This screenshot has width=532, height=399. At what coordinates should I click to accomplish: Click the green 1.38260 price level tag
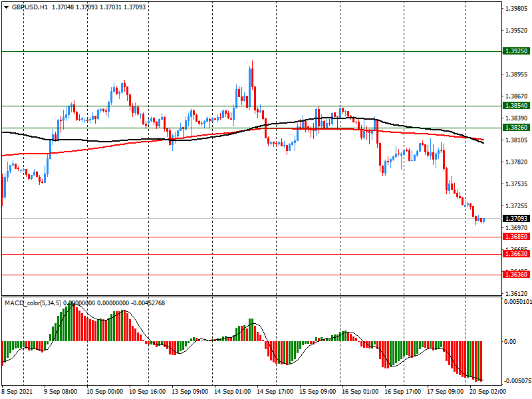[x=517, y=128]
